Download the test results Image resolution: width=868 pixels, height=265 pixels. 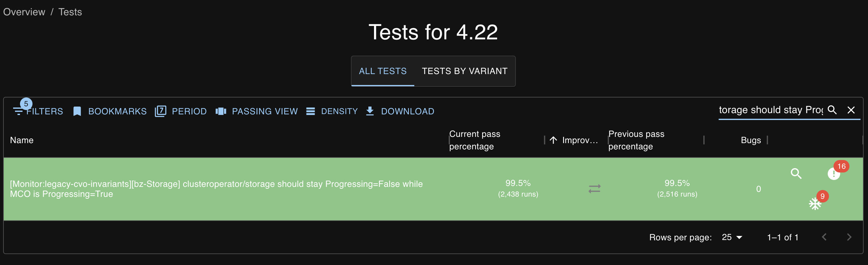pyautogui.click(x=400, y=111)
